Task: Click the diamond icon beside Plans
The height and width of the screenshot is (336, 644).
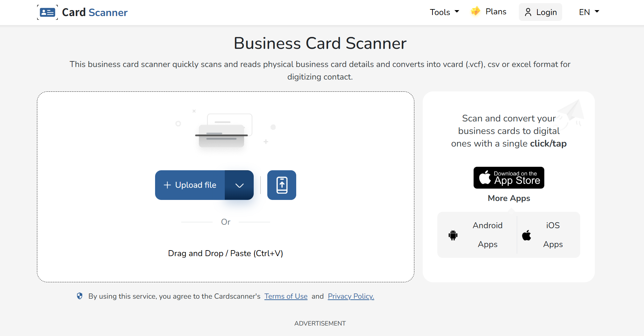Action: point(475,11)
